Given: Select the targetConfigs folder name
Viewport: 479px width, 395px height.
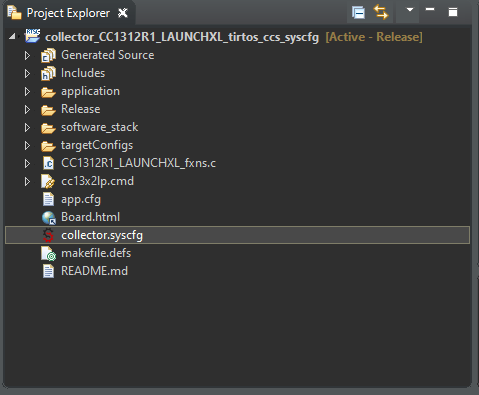Looking at the screenshot, I should [97, 145].
